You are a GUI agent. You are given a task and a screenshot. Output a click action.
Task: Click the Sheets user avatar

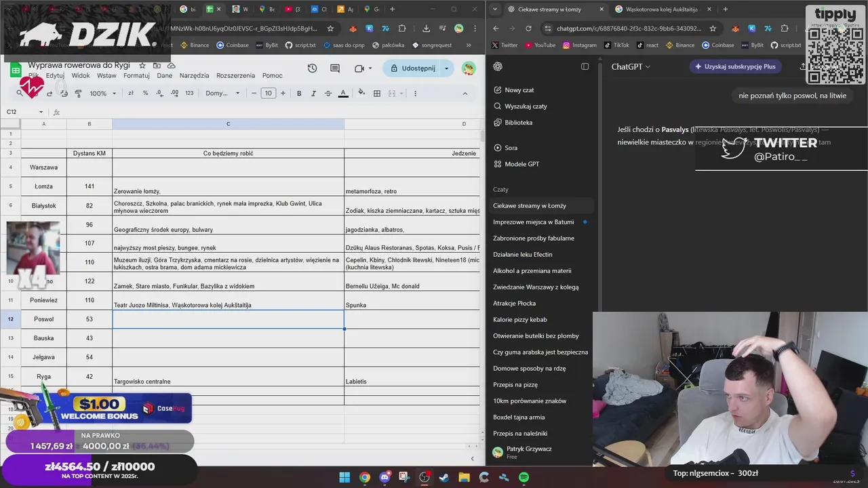click(469, 68)
